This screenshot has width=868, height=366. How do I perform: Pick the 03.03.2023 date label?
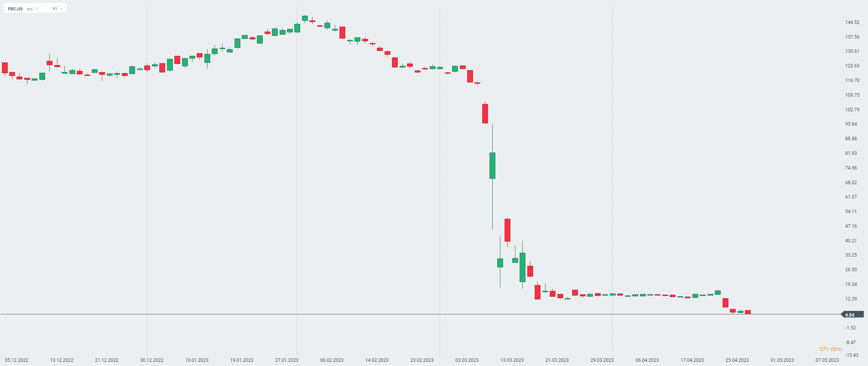467,360
